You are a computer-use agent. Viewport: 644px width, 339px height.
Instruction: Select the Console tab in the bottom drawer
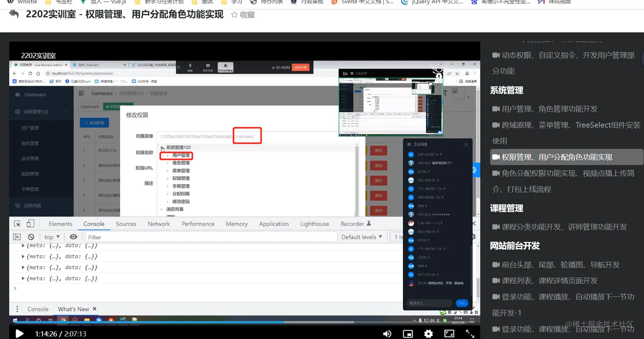38,309
